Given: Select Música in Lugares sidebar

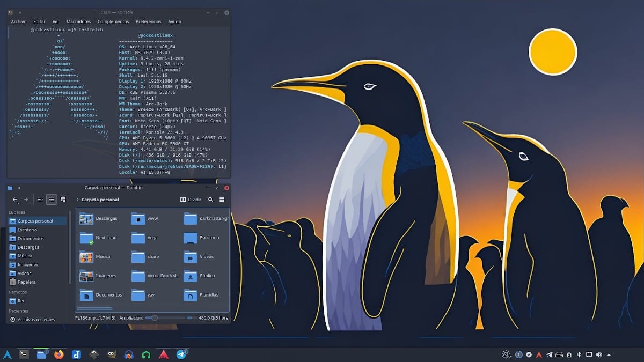Looking at the screenshot, I should 38,256.
